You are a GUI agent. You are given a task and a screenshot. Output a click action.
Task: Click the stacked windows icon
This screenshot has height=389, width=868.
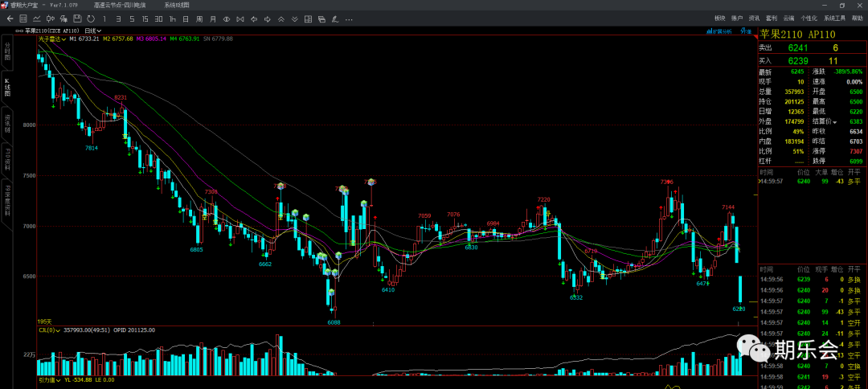tap(321, 18)
